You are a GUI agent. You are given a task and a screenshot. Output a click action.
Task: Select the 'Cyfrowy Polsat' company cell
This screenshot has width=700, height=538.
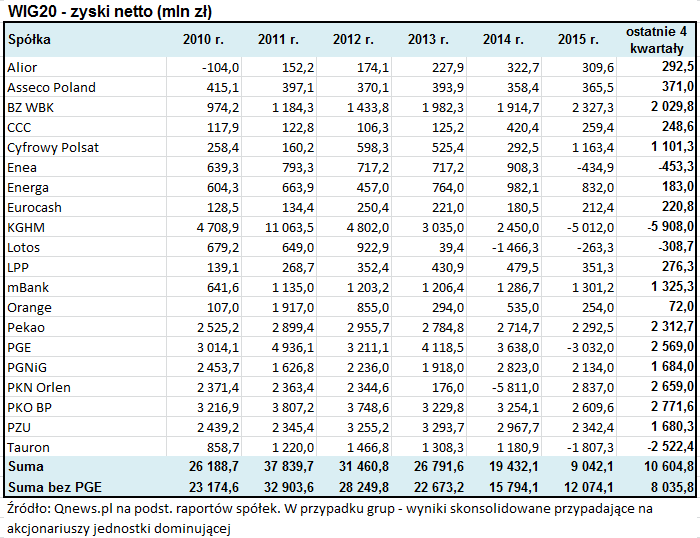pyautogui.click(x=53, y=147)
